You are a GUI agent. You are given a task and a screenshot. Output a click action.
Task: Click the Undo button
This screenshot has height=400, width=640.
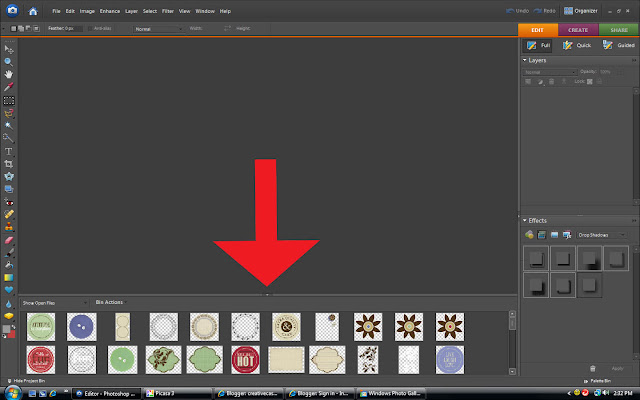pos(518,11)
